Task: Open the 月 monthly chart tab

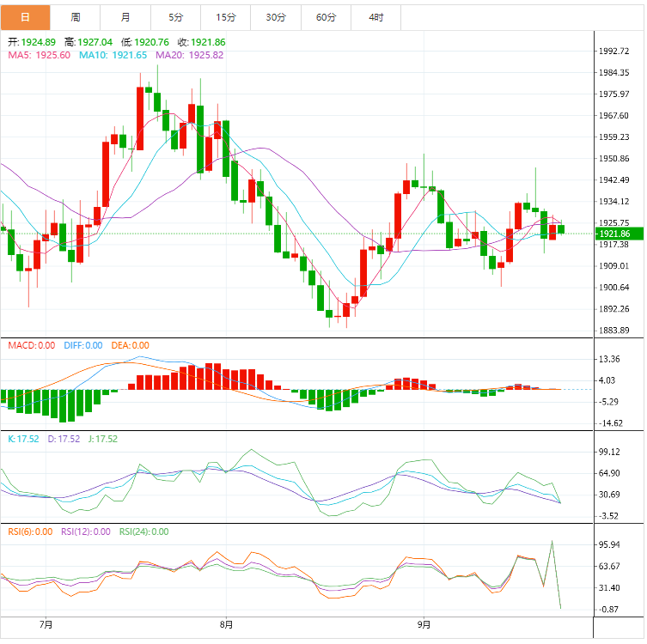Action: click(126, 17)
